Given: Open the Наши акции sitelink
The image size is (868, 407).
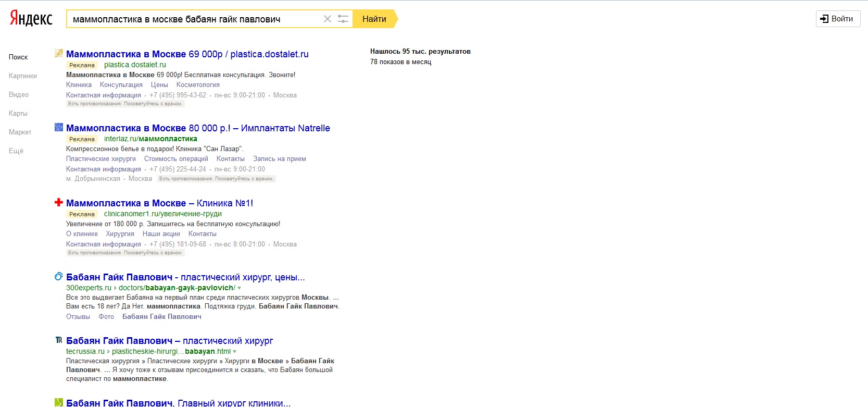Looking at the screenshot, I should click(x=161, y=234).
